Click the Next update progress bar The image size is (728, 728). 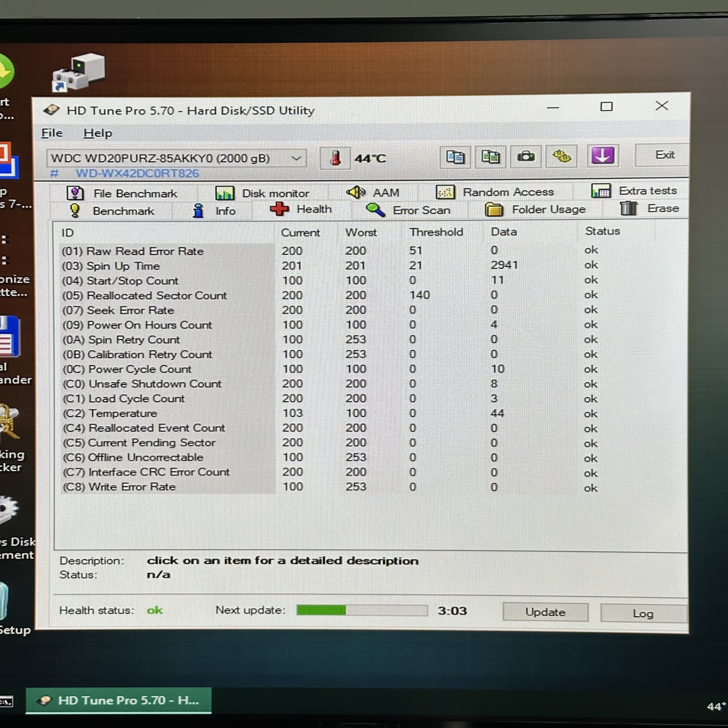click(362, 610)
